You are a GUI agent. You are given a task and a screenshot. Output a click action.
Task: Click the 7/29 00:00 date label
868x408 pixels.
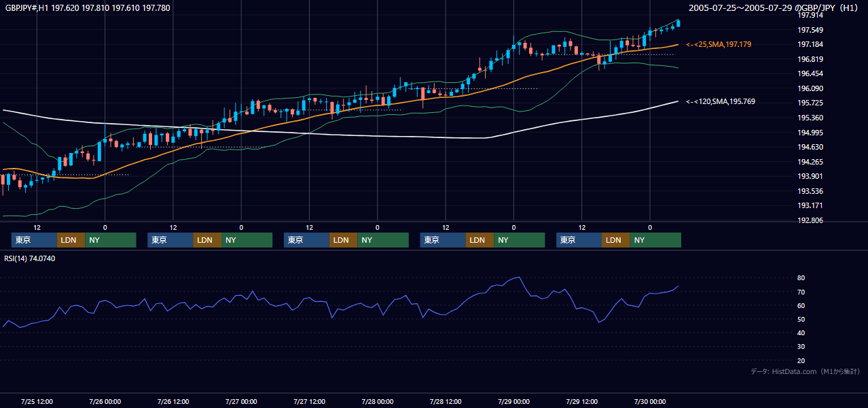coord(513,401)
